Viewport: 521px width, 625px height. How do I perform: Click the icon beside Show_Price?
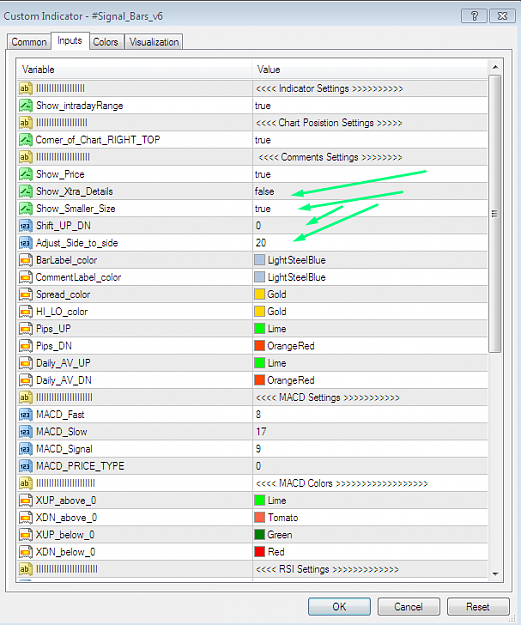pyautogui.click(x=26, y=174)
